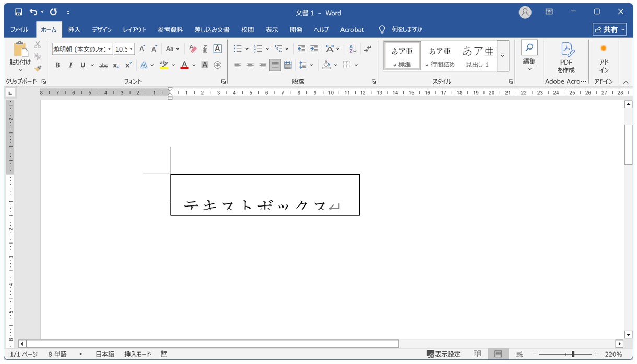
Task: Increase font size with grow font icon
Action: tap(141, 49)
